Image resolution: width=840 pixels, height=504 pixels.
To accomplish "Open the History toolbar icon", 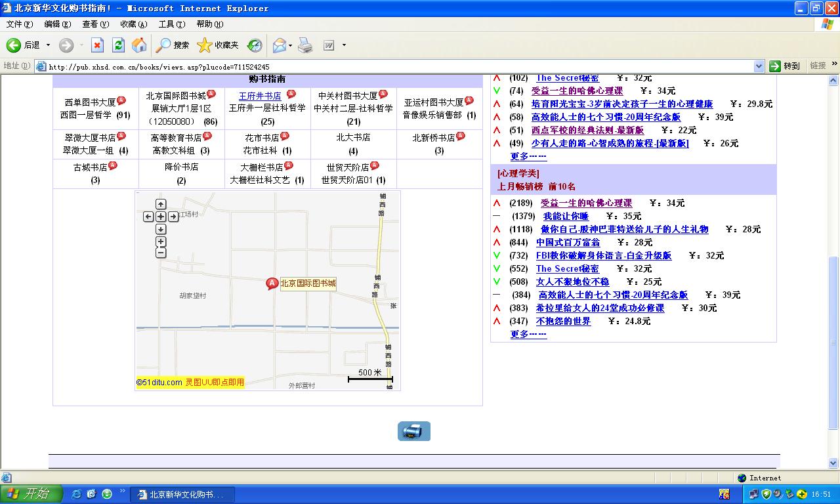I will pyautogui.click(x=255, y=45).
